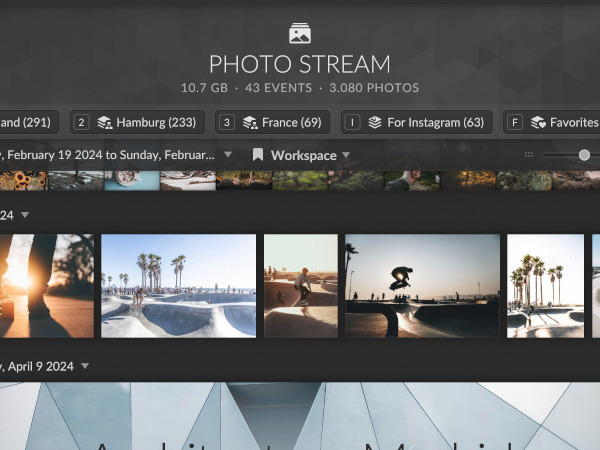The width and height of the screenshot is (600, 450).
Task: Collapse the April 9 2024 event section
Action: (x=85, y=366)
